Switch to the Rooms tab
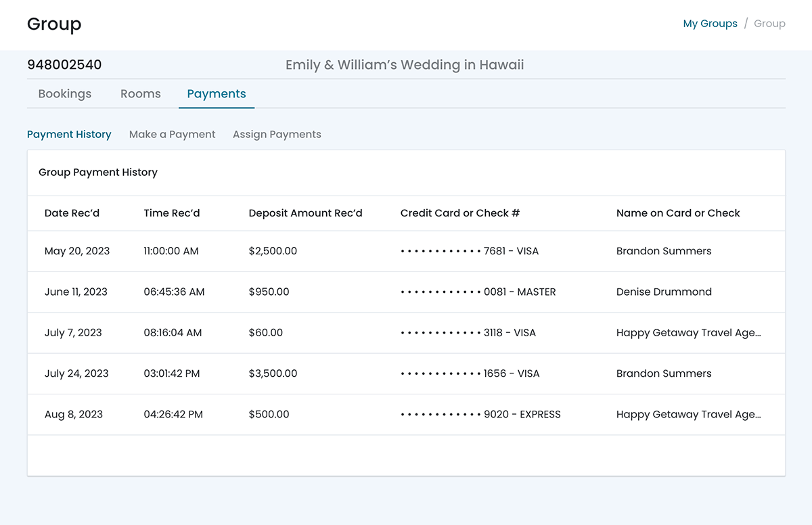Viewport: 812px width, 525px height. point(141,94)
